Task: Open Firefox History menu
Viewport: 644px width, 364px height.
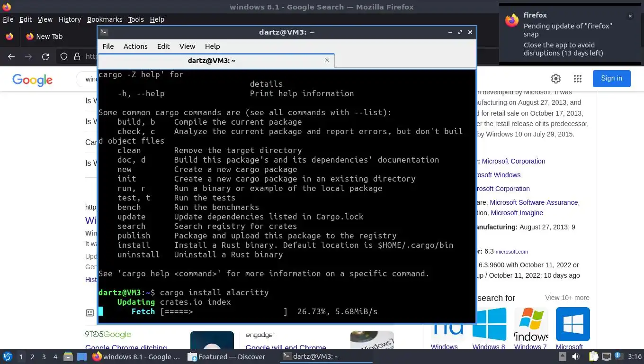Action: pyautogui.click(x=70, y=19)
